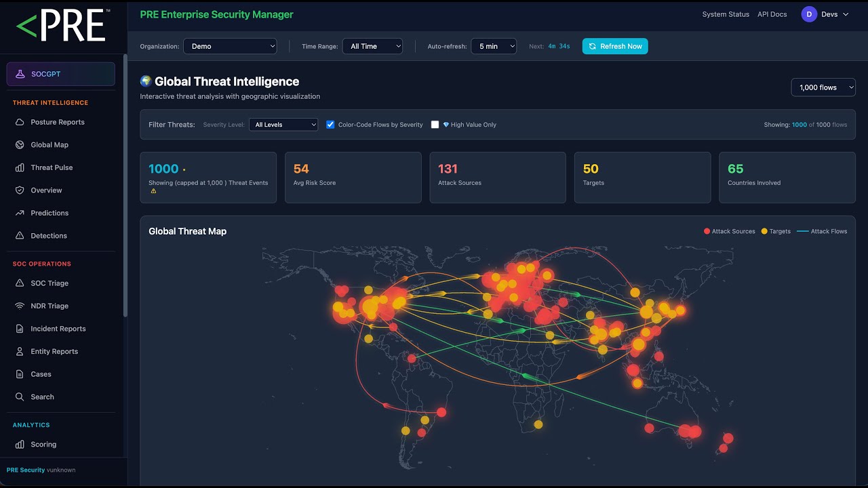Enable the High Value Only checkbox
868x488 pixels.
point(435,125)
